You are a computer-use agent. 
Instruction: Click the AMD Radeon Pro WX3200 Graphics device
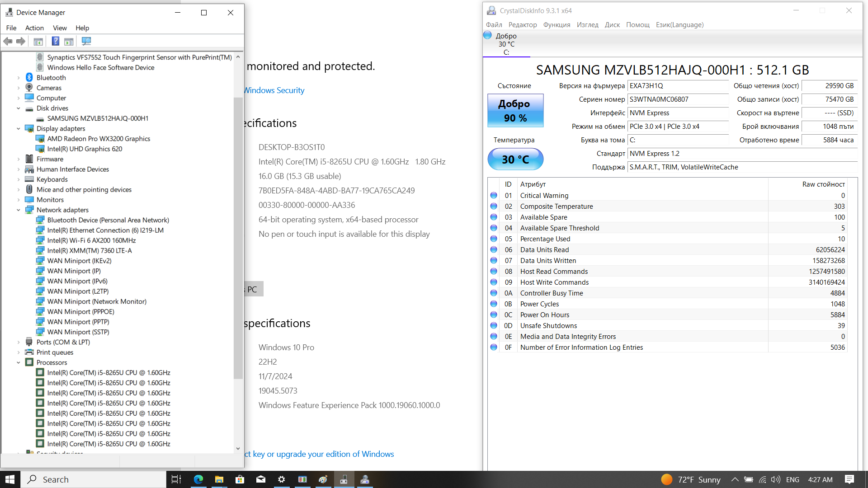[x=99, y=139]
